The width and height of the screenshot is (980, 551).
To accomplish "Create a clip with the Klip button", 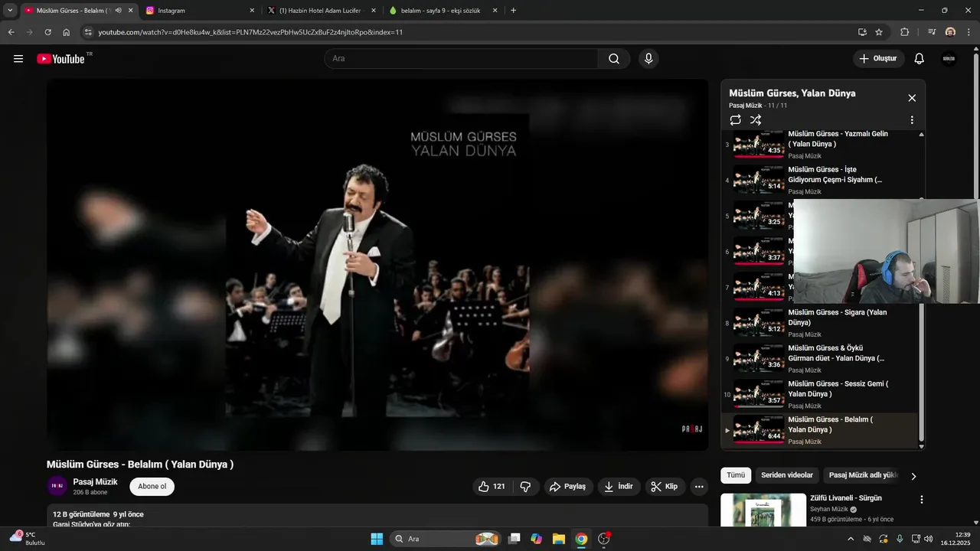I will tap(665, 487).
